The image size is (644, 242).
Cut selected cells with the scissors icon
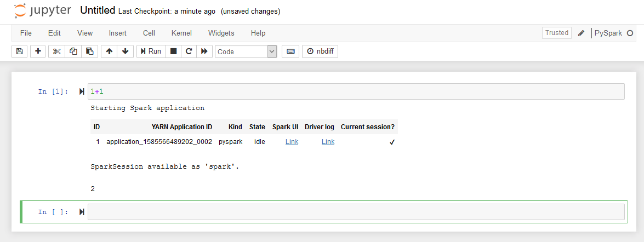(56, 51)
